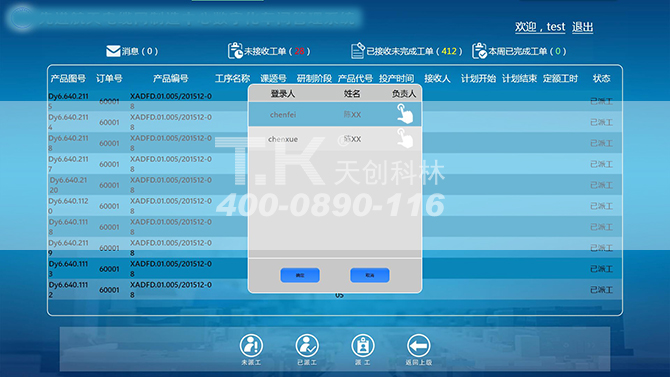The image size is (670, 377).
Task: Click the 派工 badge icon
Action: tap(363, 345)
